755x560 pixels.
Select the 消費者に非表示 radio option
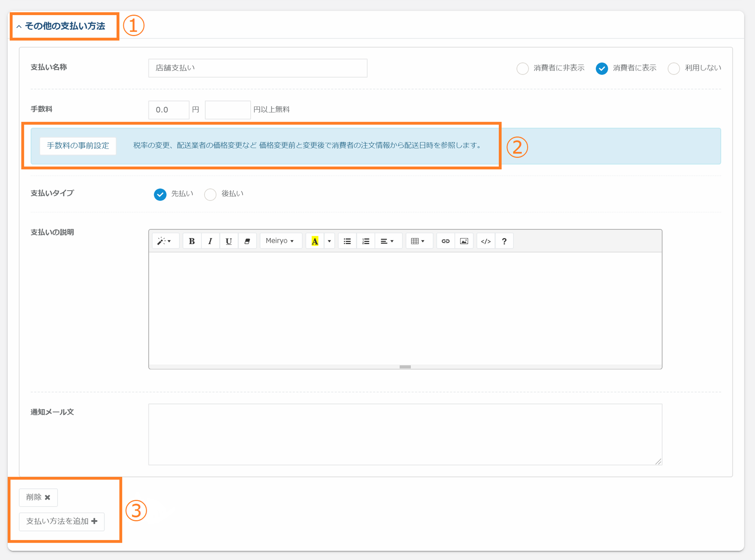(x=522, y=69)
